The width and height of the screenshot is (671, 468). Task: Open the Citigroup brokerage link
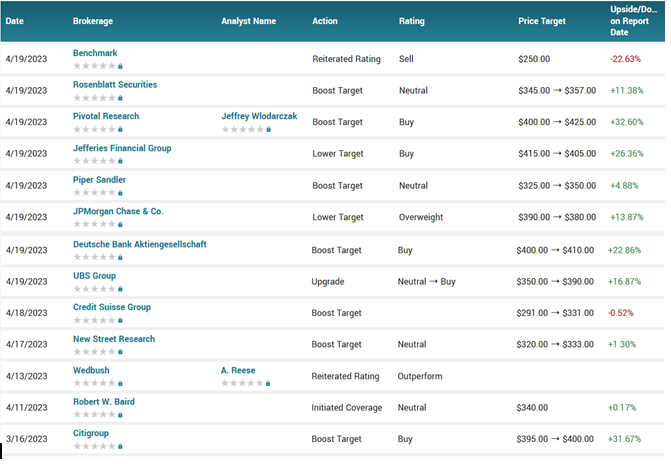pos(91,433)
